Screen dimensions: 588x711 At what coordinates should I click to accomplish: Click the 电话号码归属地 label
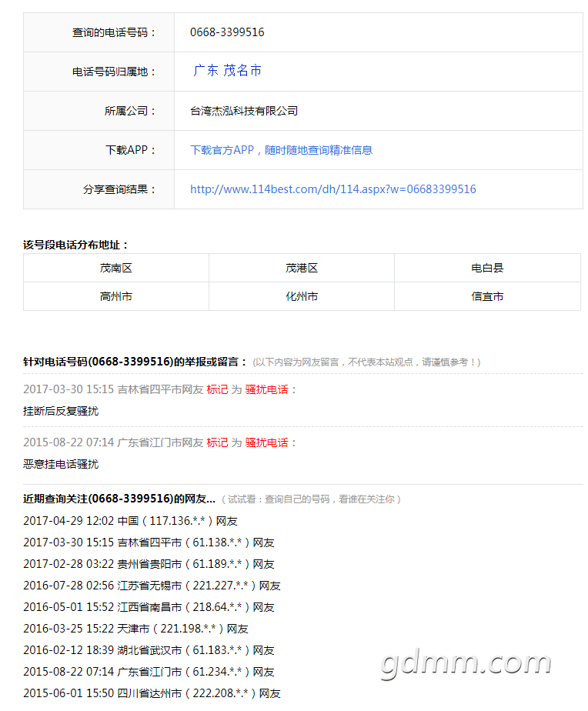point(114,72)
